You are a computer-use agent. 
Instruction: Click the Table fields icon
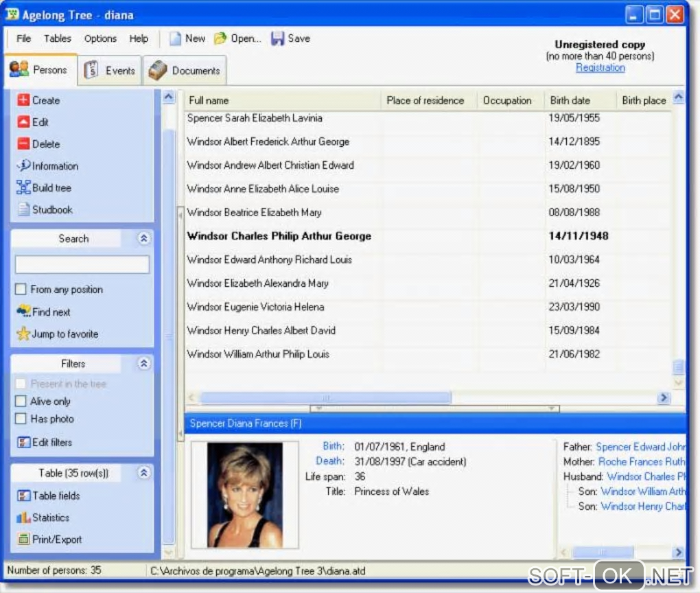click(x=23, y=496)
